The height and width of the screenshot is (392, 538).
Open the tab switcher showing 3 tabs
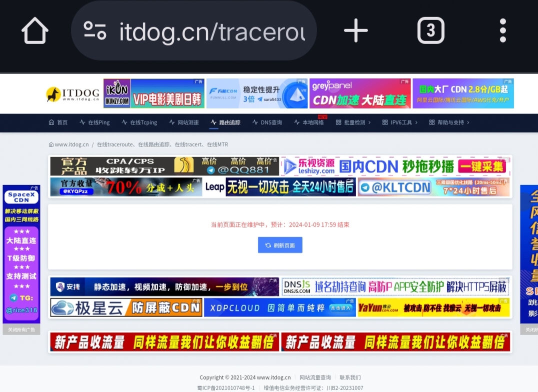pos(430,30)
